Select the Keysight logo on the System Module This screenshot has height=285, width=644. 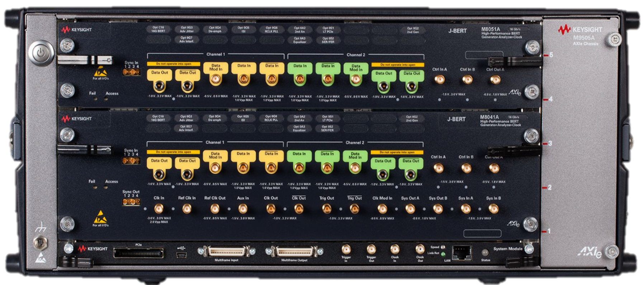tap(93, 248)
